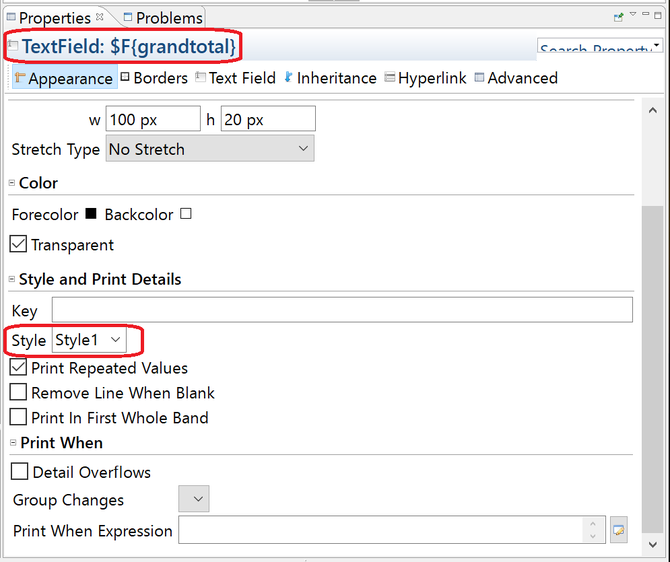Open the Style1 style dropdown

point(89,340)
